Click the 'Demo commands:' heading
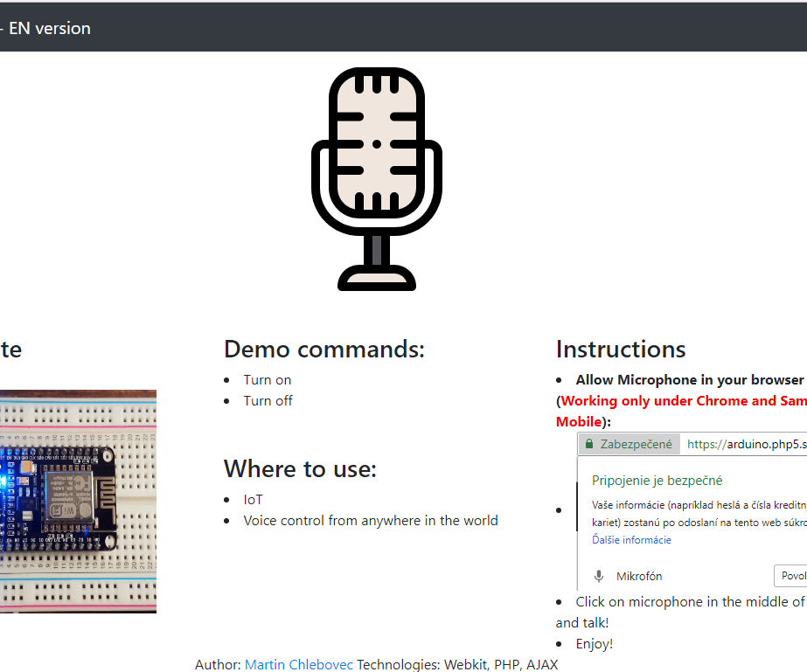This screenshot has height=672, width=807. (x=323, y=349)
